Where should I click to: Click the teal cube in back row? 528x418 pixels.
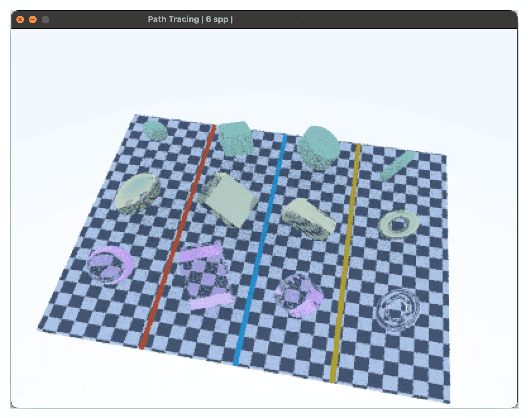click(x=236, y=138)
